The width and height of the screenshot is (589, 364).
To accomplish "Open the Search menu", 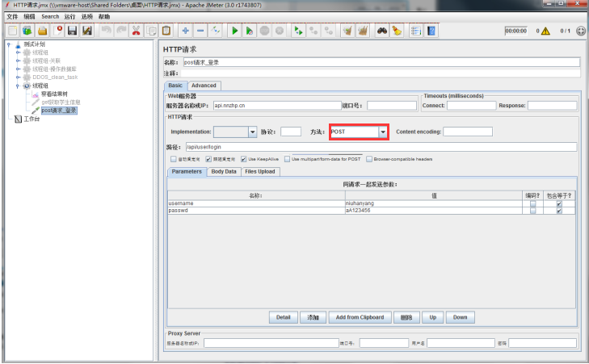I will pyautogui.click(x=50, y=16).
